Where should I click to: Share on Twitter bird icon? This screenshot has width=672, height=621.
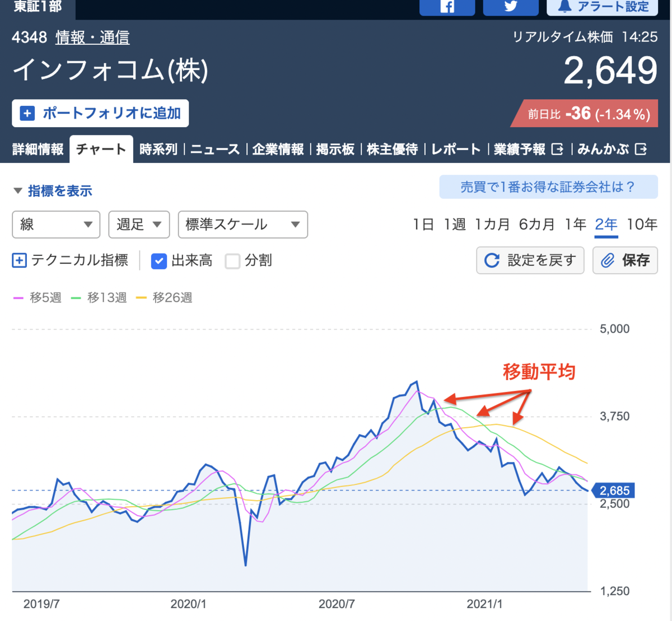point(510,7)
